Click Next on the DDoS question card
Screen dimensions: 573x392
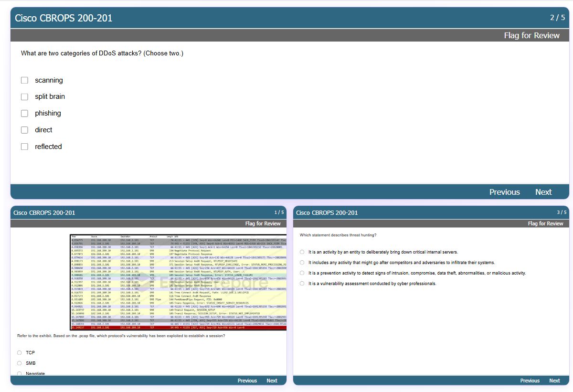(x=543, y=192)
